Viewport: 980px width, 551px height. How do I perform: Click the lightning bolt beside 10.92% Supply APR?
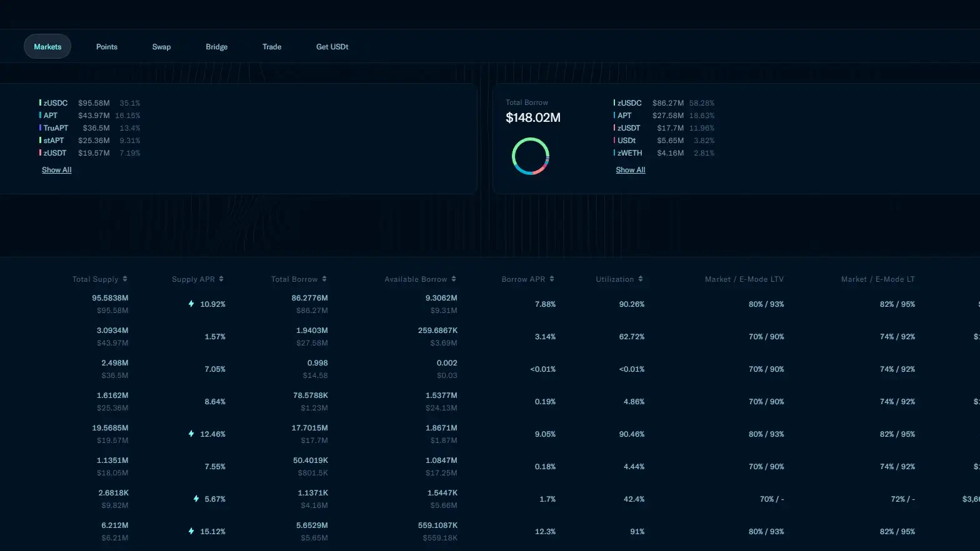tap(191, 304)
